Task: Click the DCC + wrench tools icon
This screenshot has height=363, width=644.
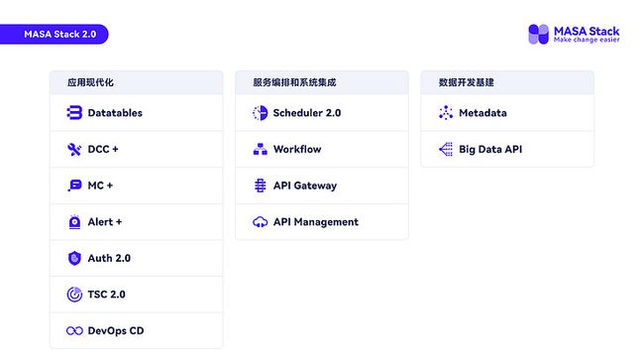Action: (74, 149)
